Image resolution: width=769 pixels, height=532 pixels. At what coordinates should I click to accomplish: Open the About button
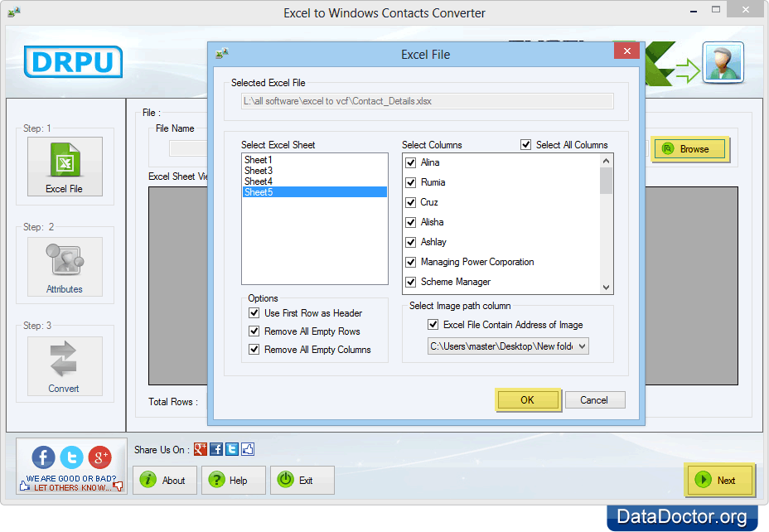coord(165,480)
